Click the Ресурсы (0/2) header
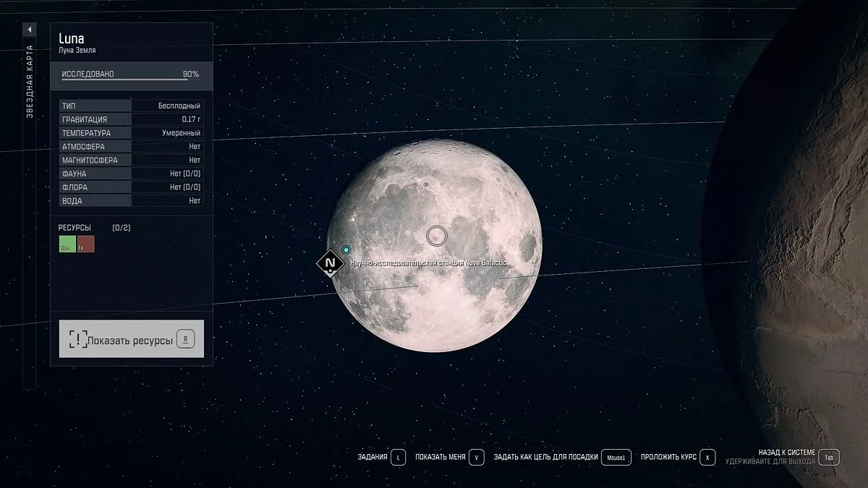This screenshot has width=868, height=488. click(x=95, y=228)
